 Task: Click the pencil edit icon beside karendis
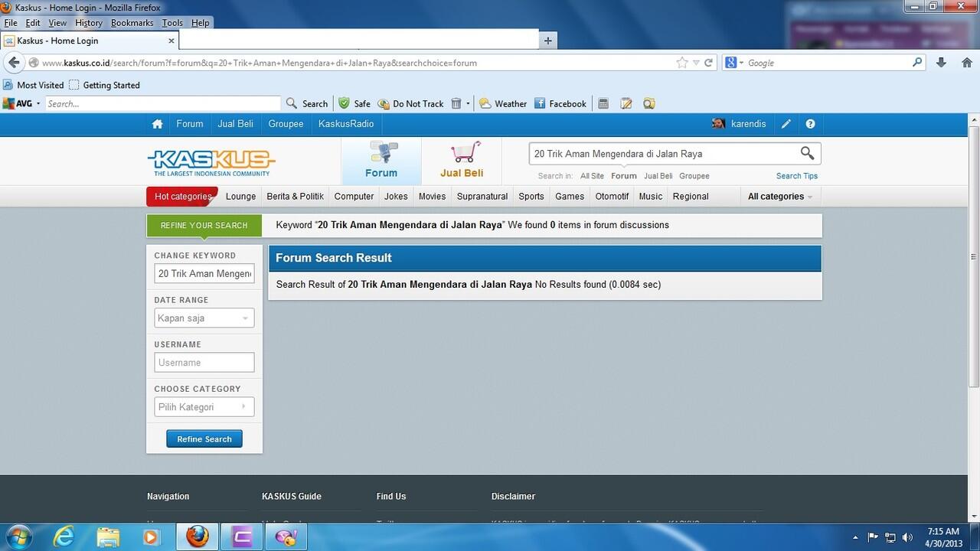pos(786,124)
